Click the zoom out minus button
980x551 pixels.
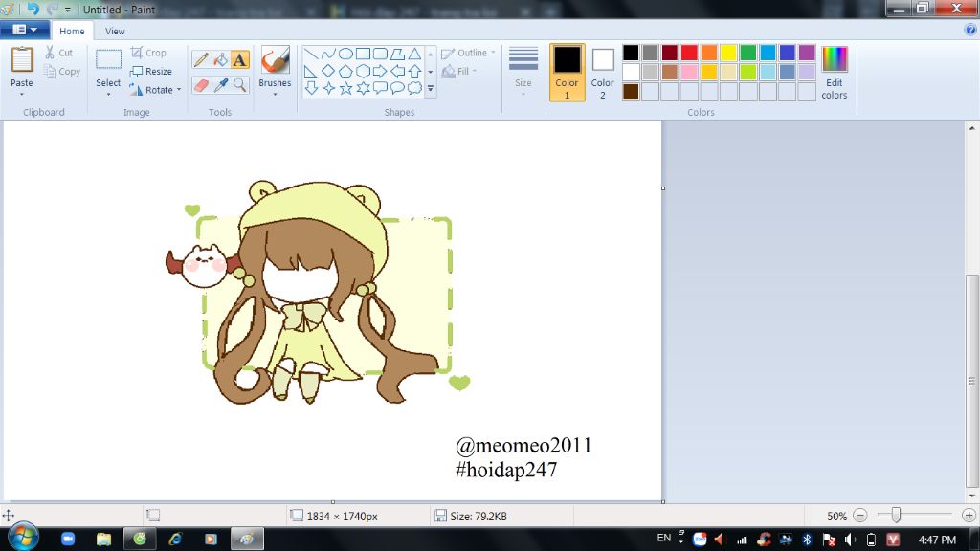[860, 516]
